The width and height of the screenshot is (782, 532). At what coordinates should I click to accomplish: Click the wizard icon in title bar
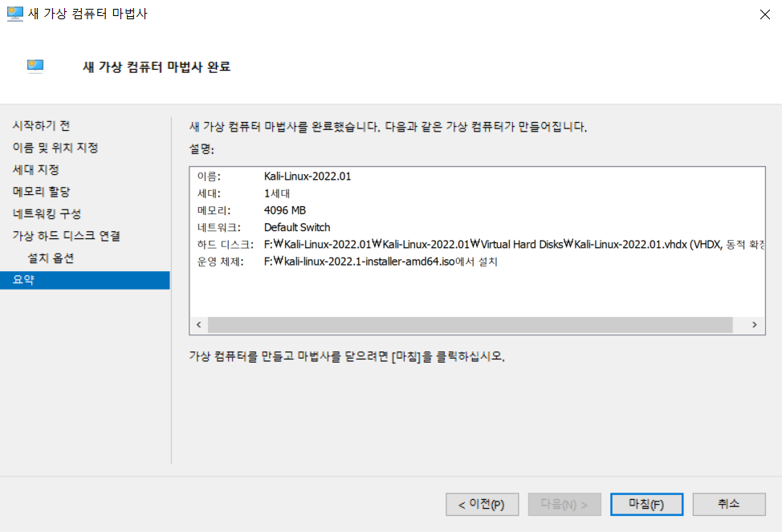pos(15,14)
